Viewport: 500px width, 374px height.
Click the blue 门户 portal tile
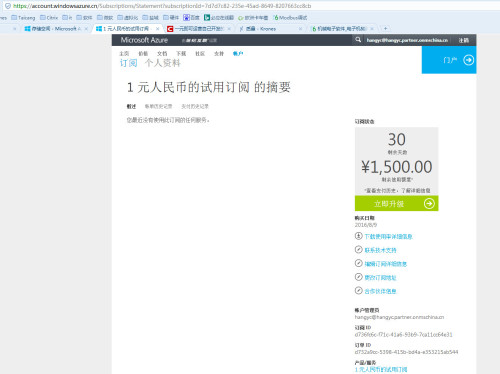click(x=449, y=60)
